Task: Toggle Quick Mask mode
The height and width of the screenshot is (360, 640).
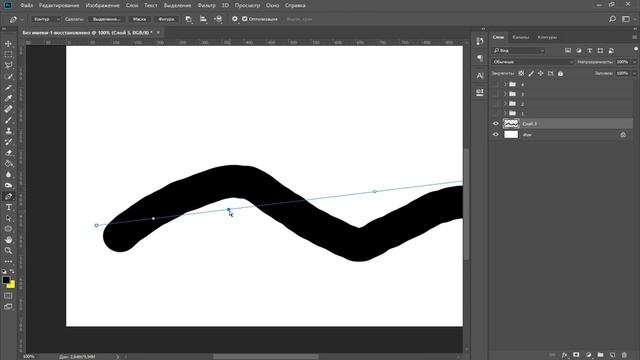Action: (x=8, y=296)
